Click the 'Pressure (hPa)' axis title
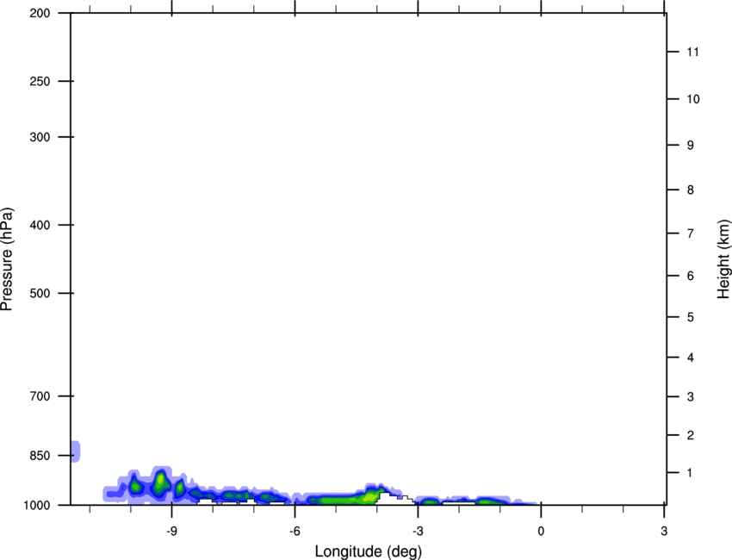The image size is (732, 560). coord(7,259)
